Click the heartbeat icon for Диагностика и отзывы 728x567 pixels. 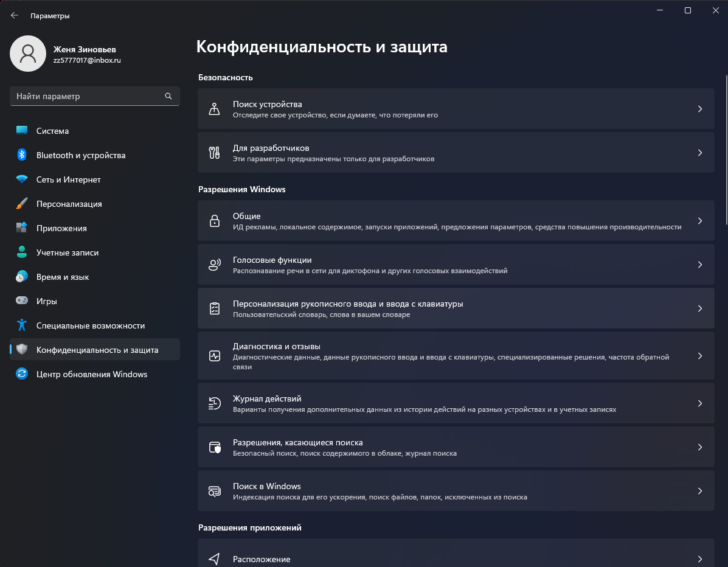[214, 356]
